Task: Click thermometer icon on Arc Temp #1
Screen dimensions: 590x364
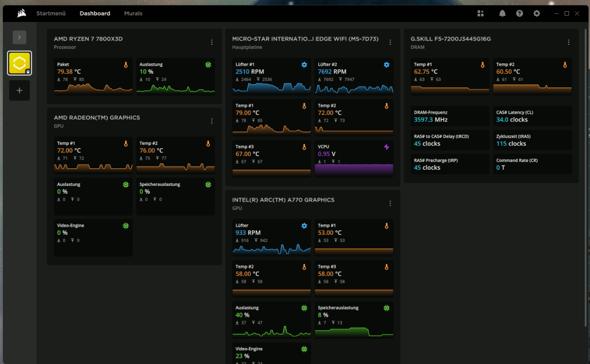Action: pyautogui.click(x=386, y=225)
